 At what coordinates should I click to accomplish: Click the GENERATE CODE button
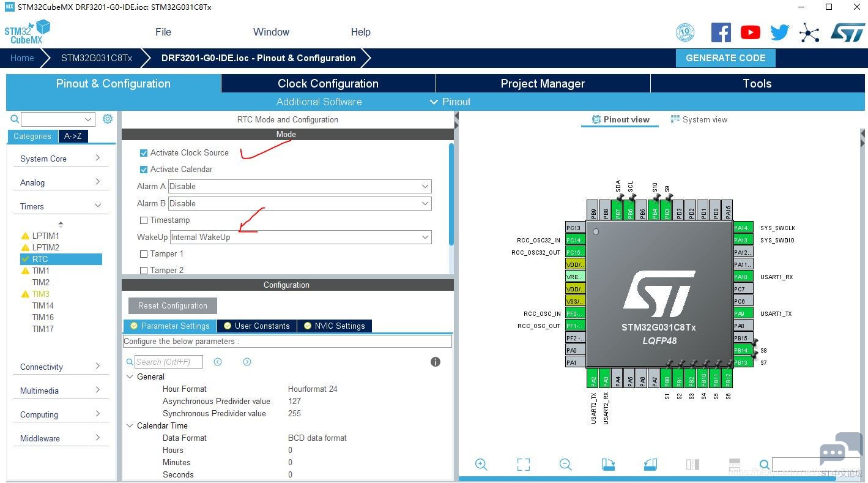[725, 58]
